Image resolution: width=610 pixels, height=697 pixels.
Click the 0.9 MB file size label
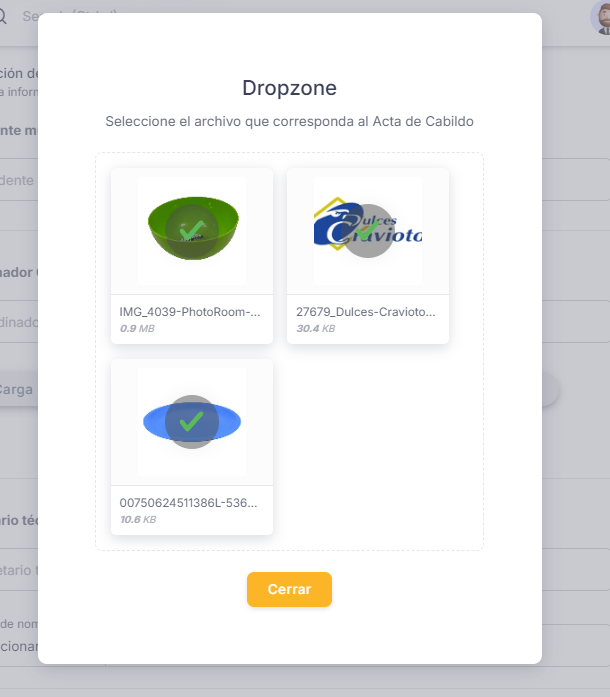137,328
